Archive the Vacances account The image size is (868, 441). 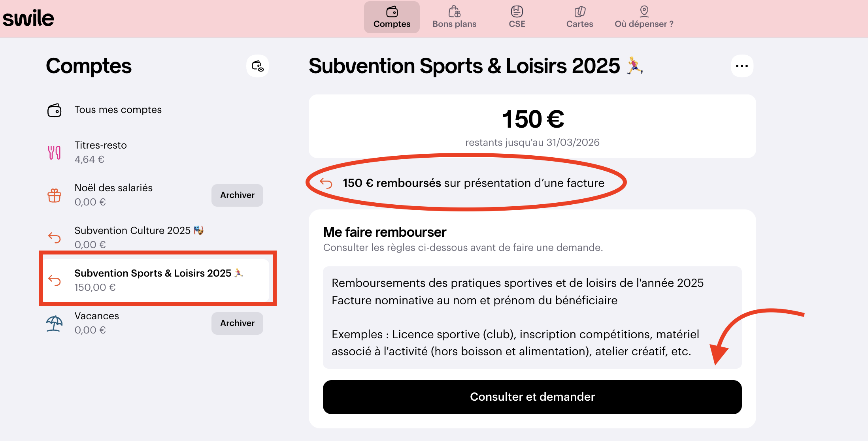point(237,323)
